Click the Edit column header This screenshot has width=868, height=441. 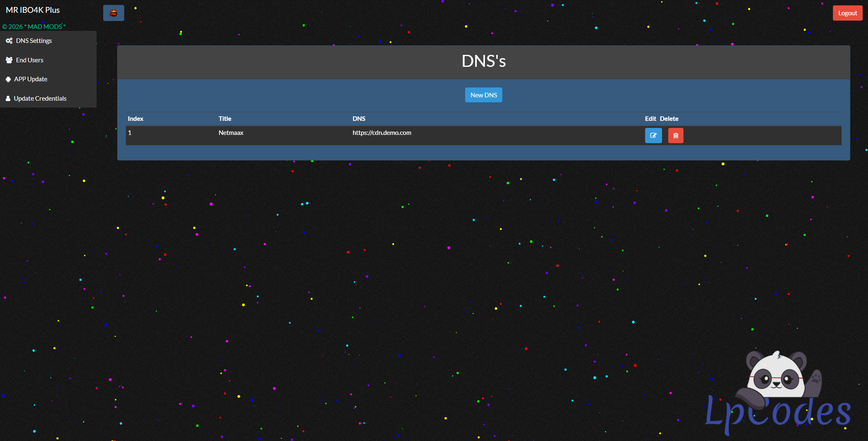click(x=650, y=119)
